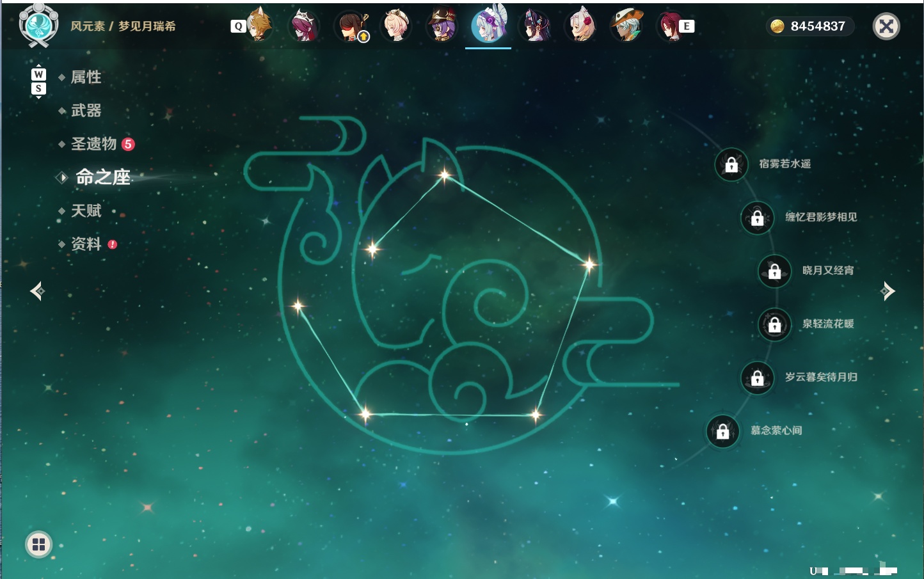Click the Mora coin icon
The image size is (924, 579).
(x=777, y=26)
